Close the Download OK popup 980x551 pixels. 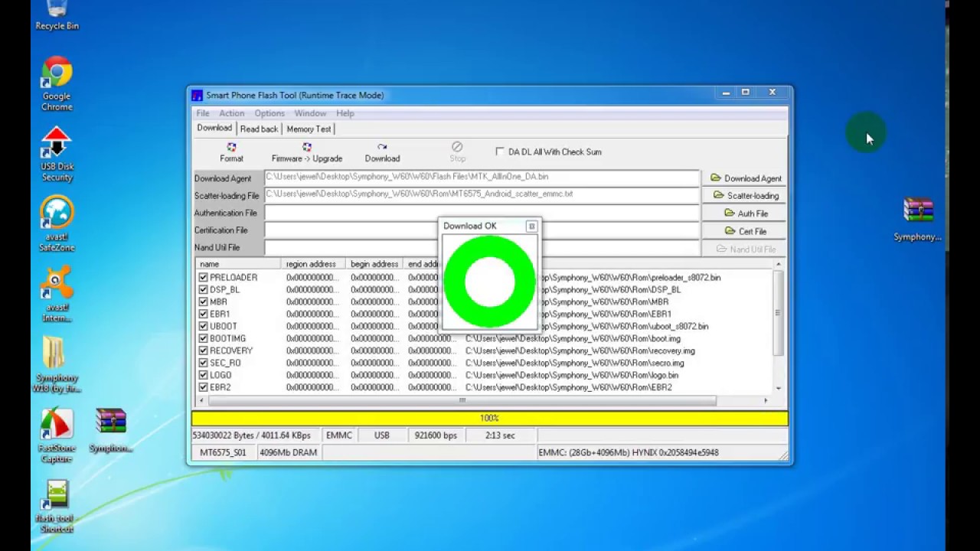tap(531, 226)
